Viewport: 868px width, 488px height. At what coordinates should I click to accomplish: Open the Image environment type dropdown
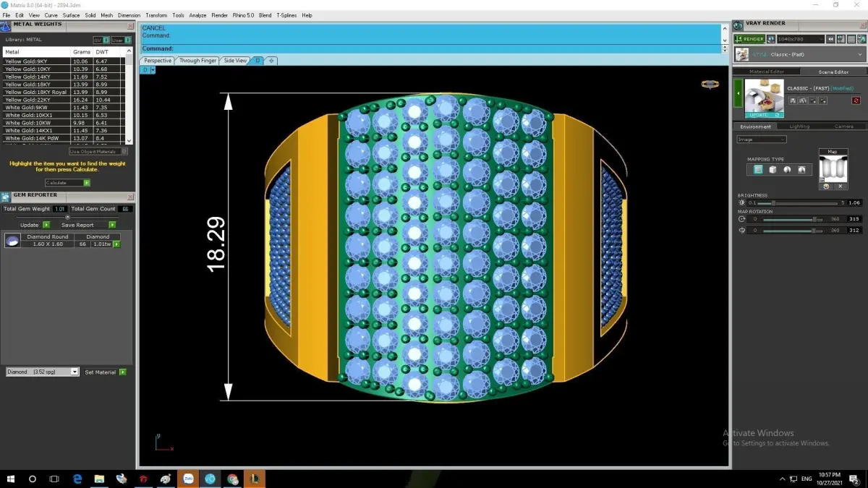point(761,140)
